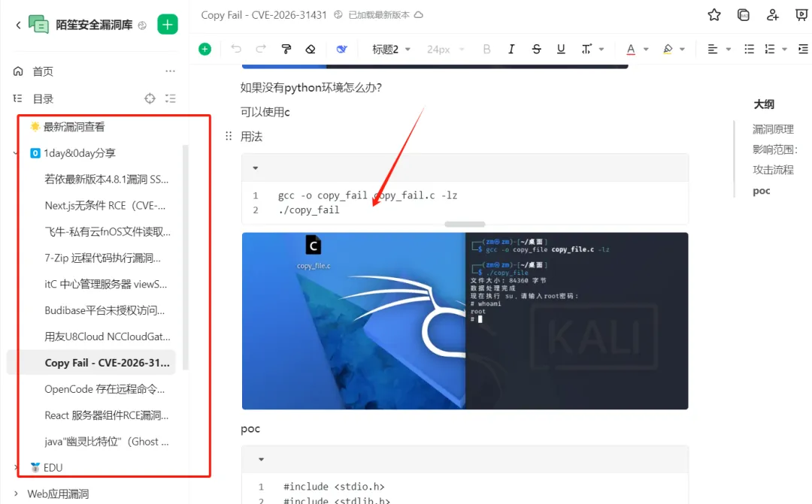Click the locate current document target icon
The image size is (812, 504).
coord(150,98)
